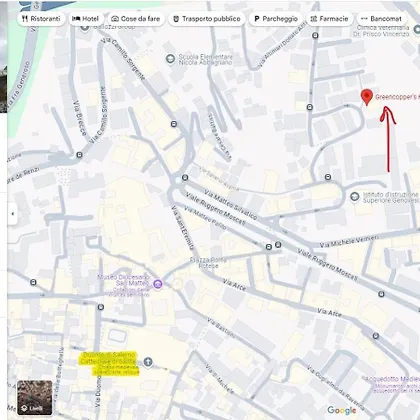The height and width of the screenshot is (420, 420).
Task: Click the Piazza Porta Rotese label
Action: coord(208,263)
